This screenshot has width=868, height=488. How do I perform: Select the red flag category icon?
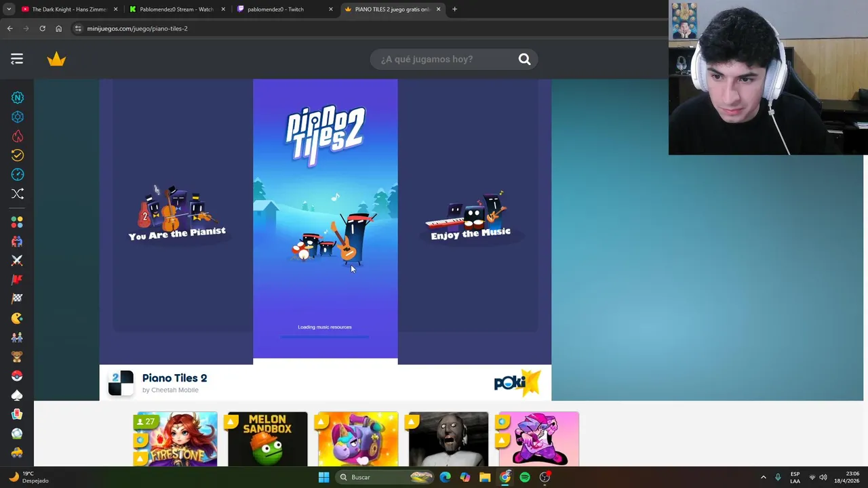[x=17, y=279]
